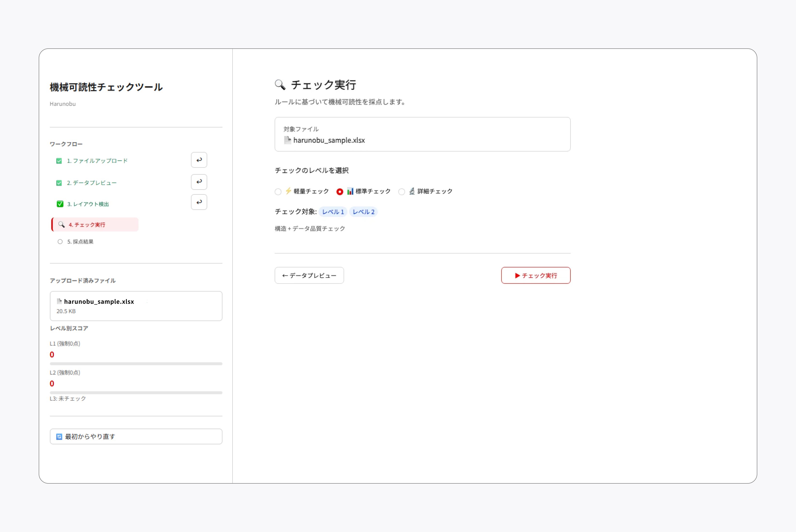Viewport: 796px width, 532px height.
Task: Click the bar chart icon of 標準チェック
Action: point(350,191)
